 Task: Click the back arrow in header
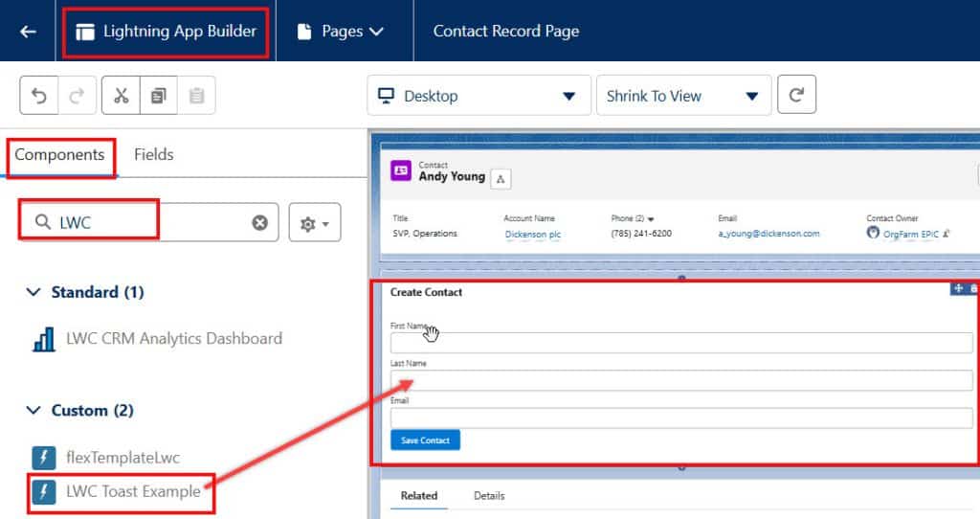28,32
